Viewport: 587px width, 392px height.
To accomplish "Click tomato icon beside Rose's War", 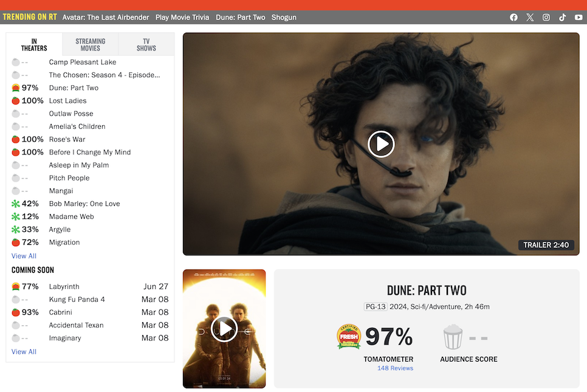I will point(15,139).
